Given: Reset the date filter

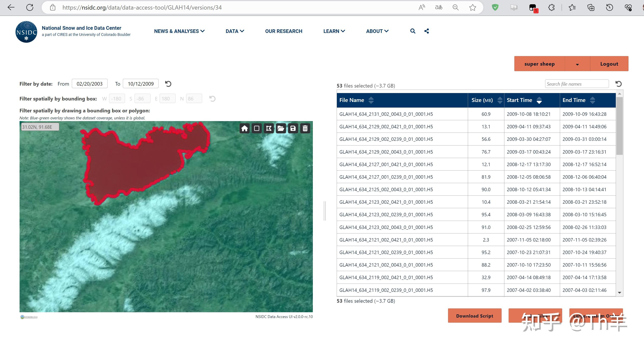Looking at the screenshot, I should (168, 84).
